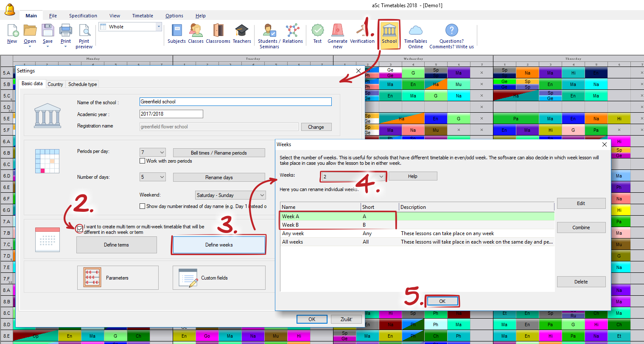Toggle multi-term or multi-week timetable checkbox

pos(80,229)
